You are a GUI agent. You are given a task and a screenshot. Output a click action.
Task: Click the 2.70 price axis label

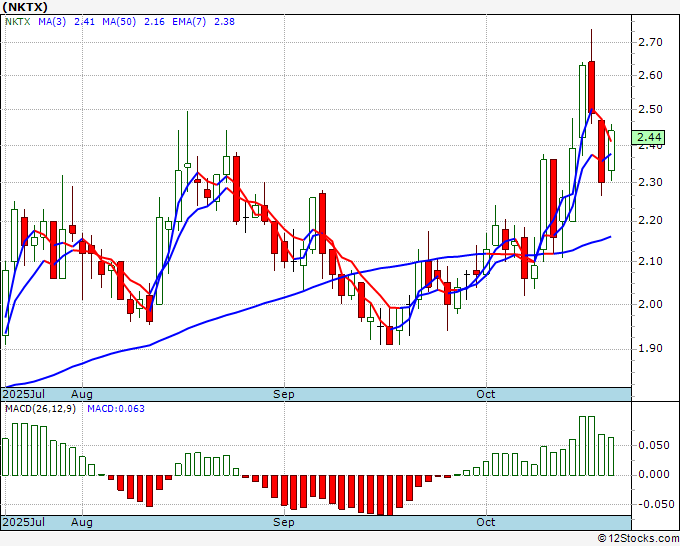[x=650, y=42]
